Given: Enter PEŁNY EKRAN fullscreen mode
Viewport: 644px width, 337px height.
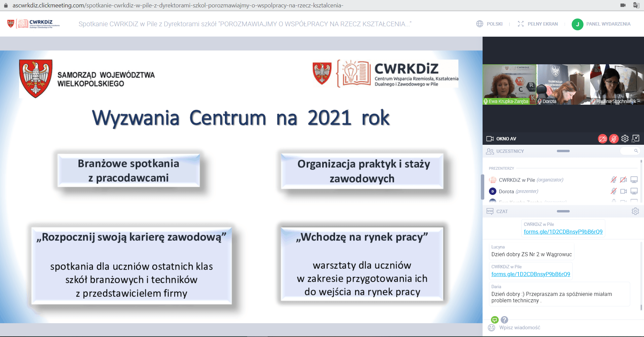Looking at the screenshot, I should 538,24.
